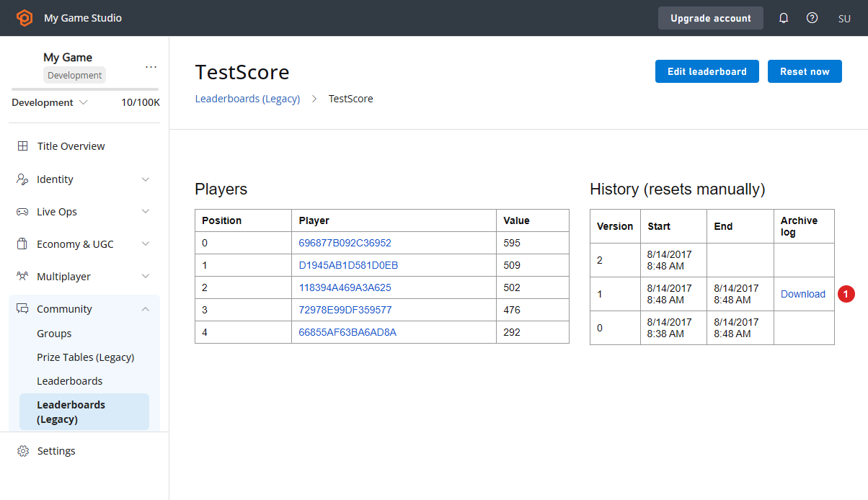Go to Leaderboards (Legacy) breadcrumb link
The width and height of the screenshot is (868, 500).
coord(247,99)
